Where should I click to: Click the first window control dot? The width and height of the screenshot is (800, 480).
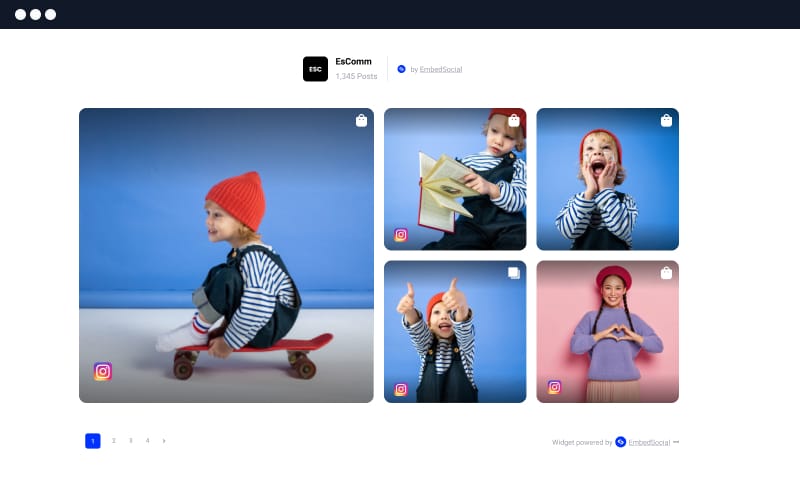[20, 14]
